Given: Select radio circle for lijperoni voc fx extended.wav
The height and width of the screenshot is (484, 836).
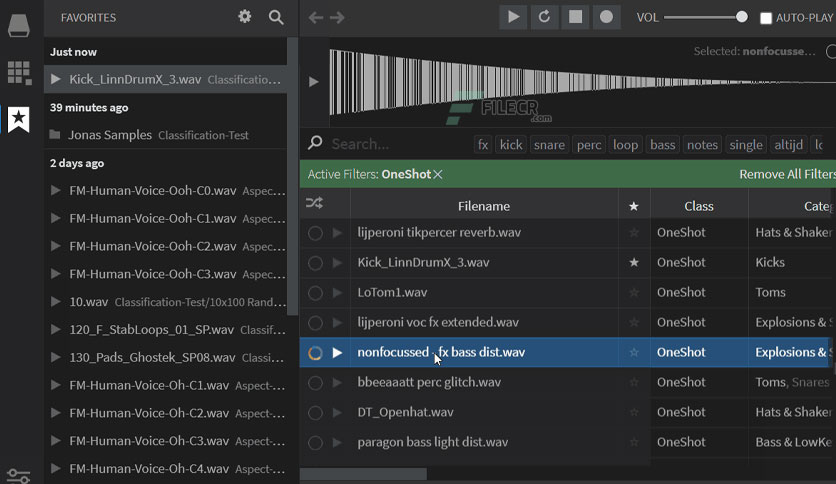Looking at the screenshot, I should [x=315, y=322].
